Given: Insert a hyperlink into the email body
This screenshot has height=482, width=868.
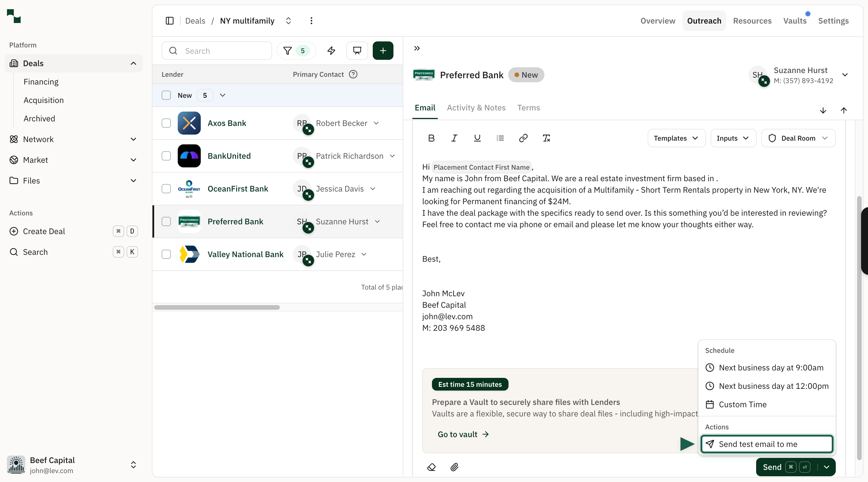Looking at the screenshot, I should coord(523,138).
